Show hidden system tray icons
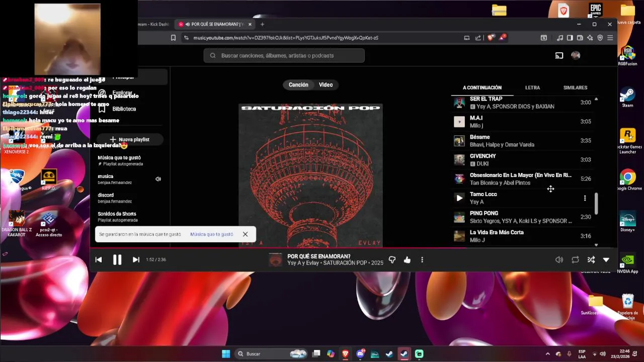Screen dimensions: 644x362 [548, 354]
